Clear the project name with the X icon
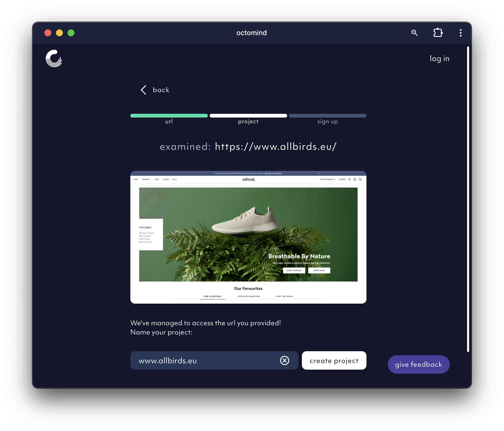The image size is (504, 431). tap(285, 360)
